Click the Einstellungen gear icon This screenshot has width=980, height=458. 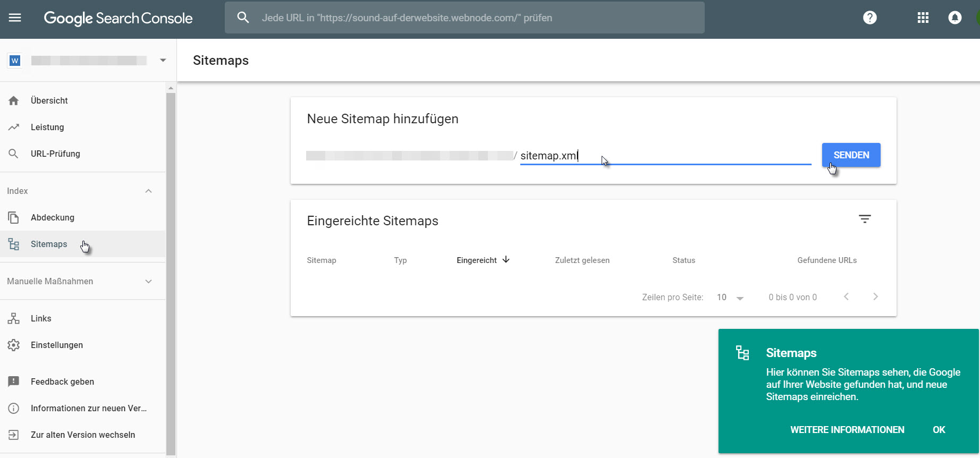(x=14, y=345)
